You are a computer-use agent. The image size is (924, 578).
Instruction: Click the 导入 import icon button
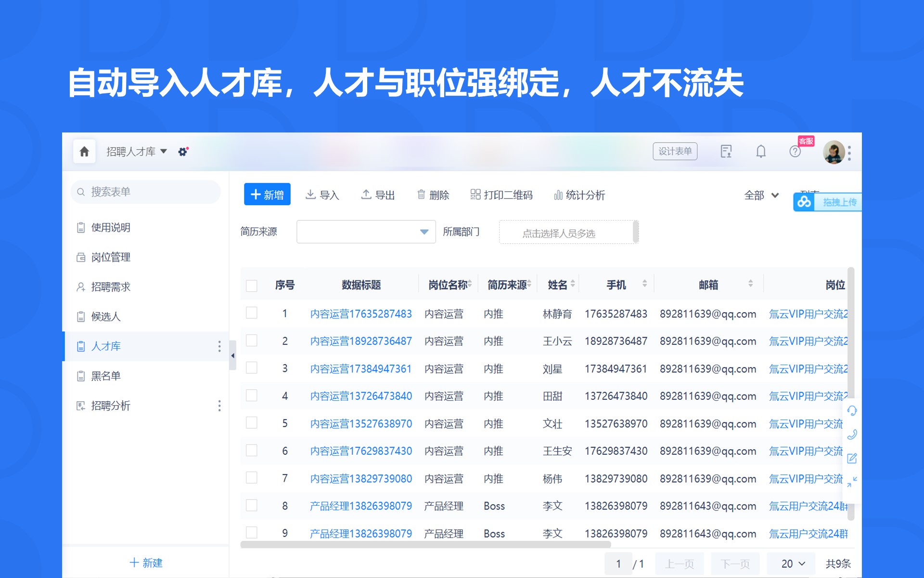pyautogui.click(x=322, y=195)
